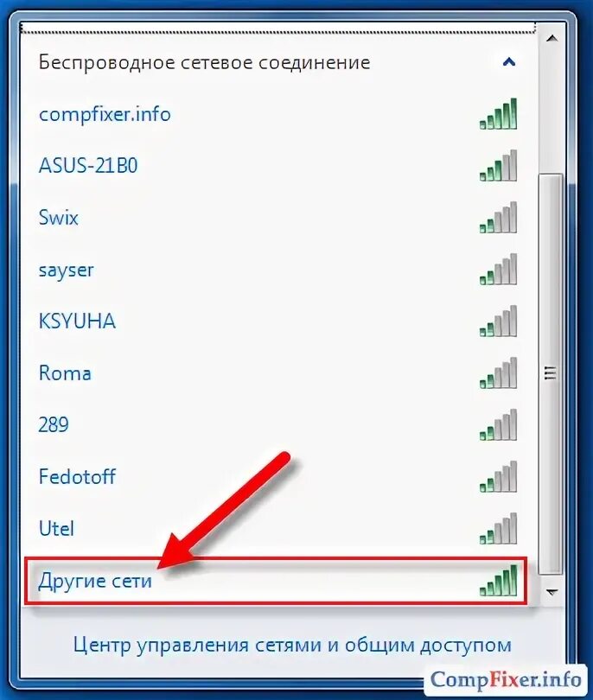Click the Roma network signal icon
593x700 pixels.
tap(498, 372)
